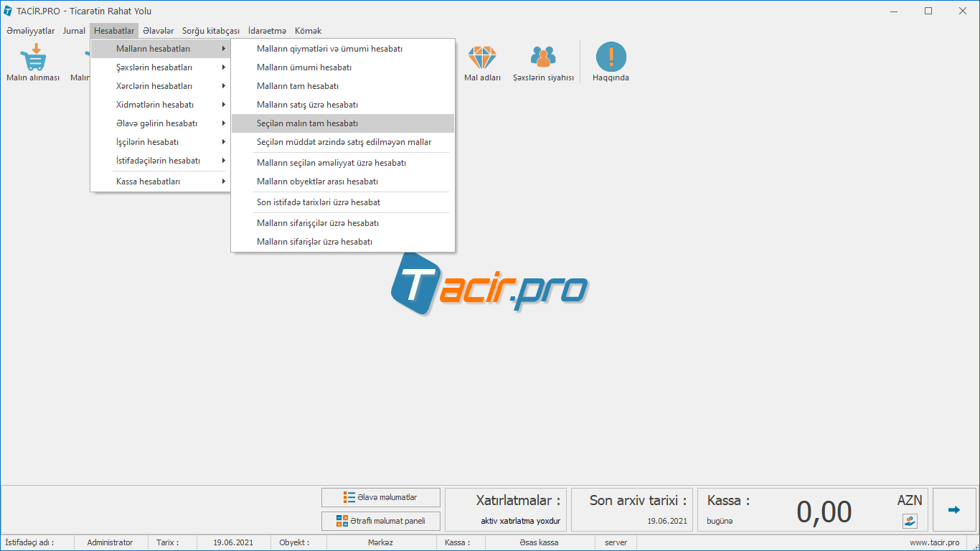
Task: Open the Əməliyyatlar menu
Action: pos(31,31)
